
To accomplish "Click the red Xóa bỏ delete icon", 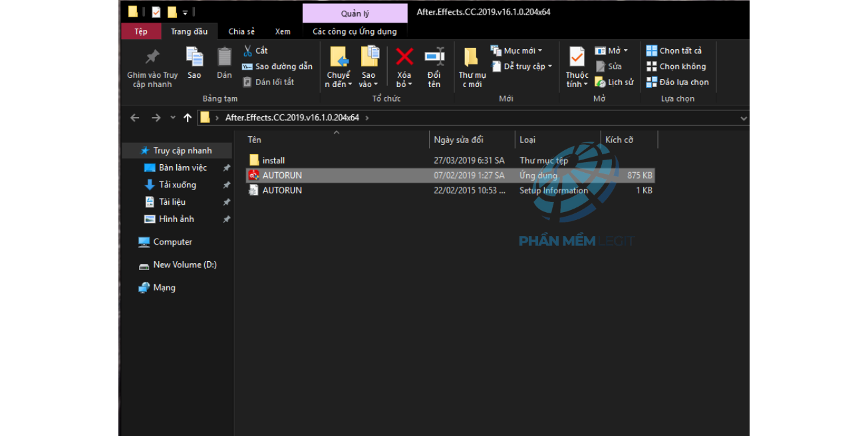I will coord(404,56).
